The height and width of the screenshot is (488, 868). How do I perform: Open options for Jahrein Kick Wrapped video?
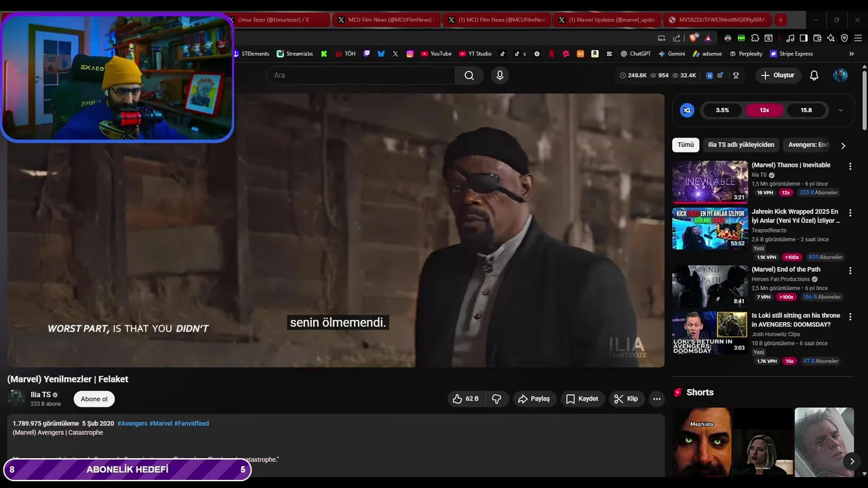click(850, 213)
